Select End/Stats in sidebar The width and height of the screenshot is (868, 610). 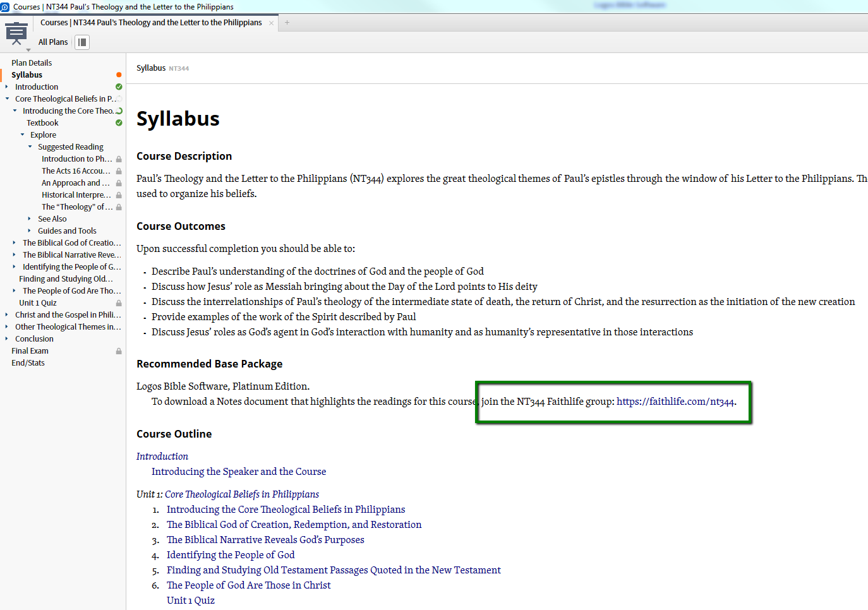pyautogui.click(x=28, y=363)
